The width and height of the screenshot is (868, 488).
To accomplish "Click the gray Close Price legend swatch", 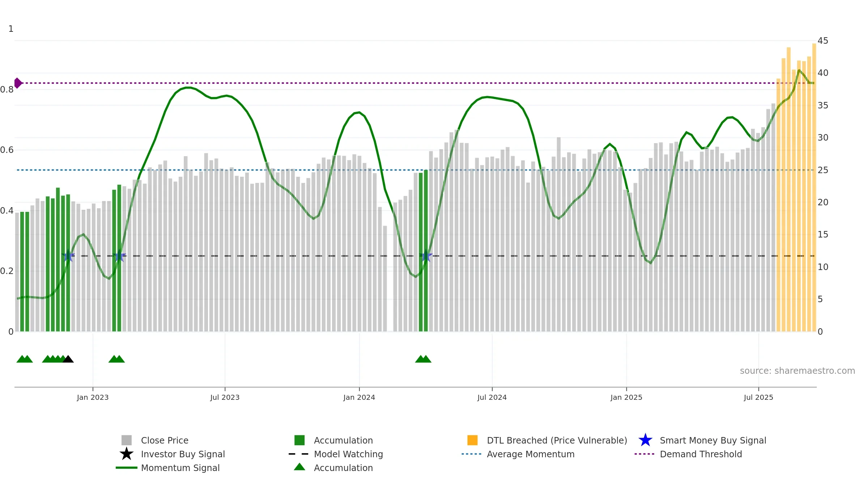I will pos(127,440).
